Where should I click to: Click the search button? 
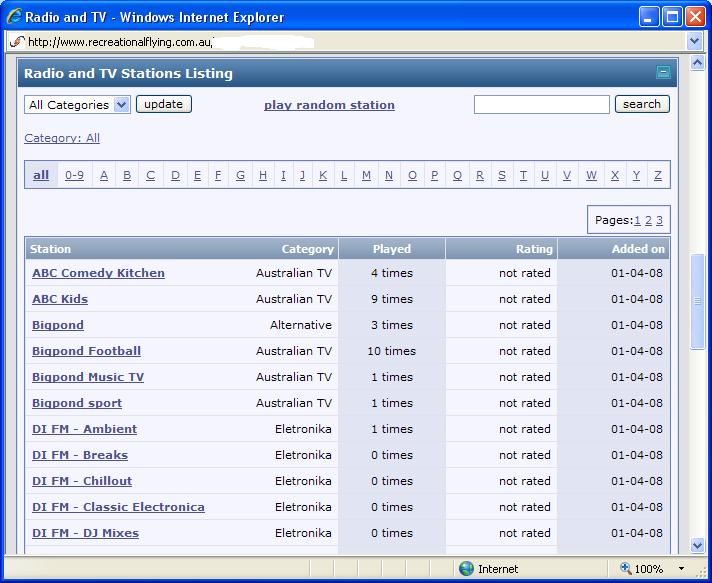click(642, 104)
